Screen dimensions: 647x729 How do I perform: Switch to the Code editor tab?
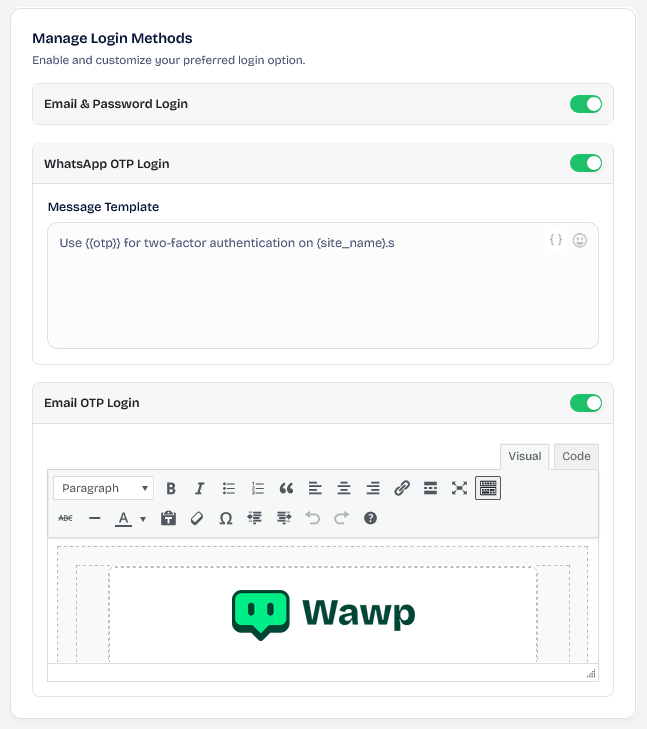pyautogui.click(x=576, y=457)
